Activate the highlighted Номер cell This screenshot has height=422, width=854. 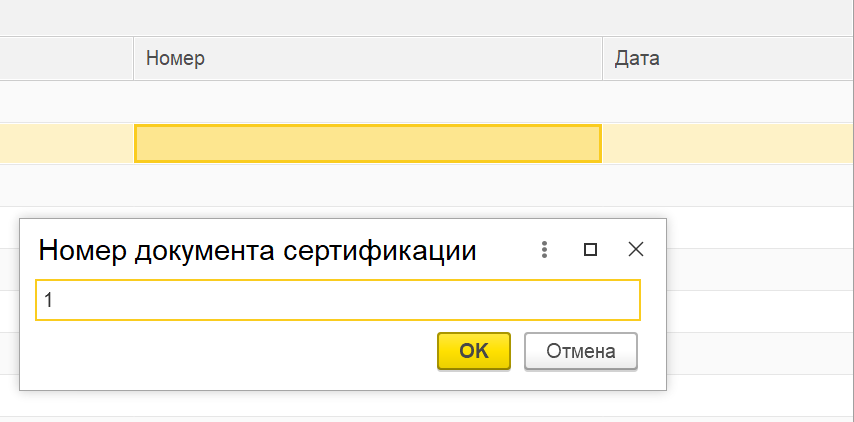[x=368, y=144]
